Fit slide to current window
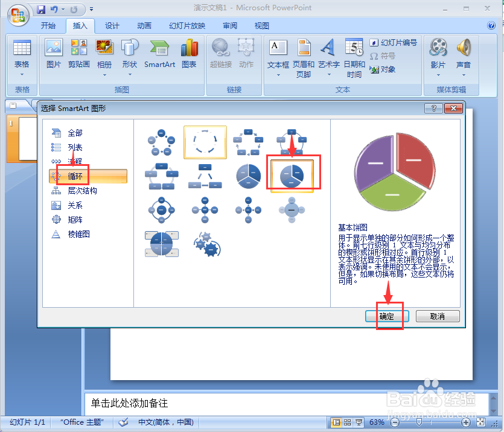This screenshot has width=504, height=432. [x=481, y=422]
